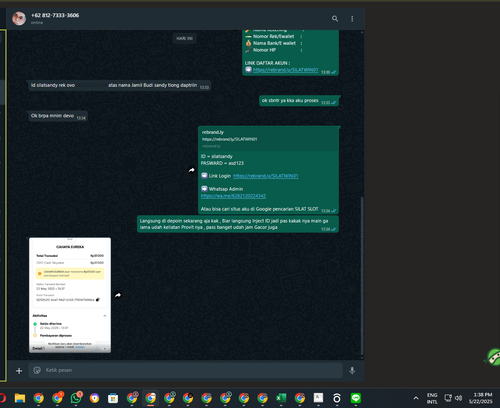Viewport: 500px width, 408px height.
Task: Open File Explorer from the taskbar
Action: click(x=20, y=398)
